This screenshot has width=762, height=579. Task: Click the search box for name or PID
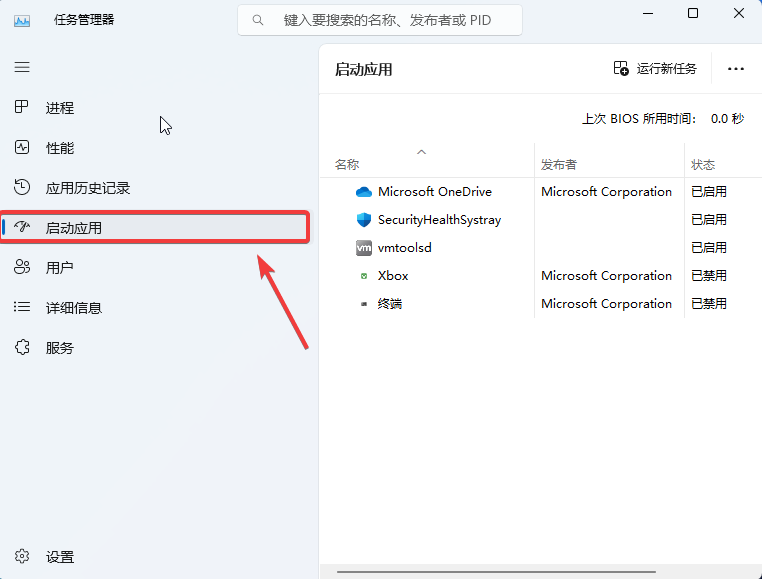click(x=380, y=20)
